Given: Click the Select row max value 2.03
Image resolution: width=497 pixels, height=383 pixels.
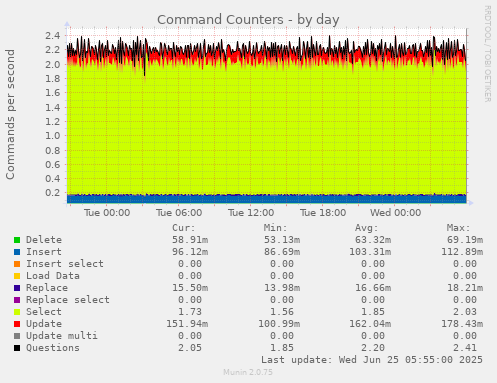Looking at the screenshot, I should tap(465, 312).
